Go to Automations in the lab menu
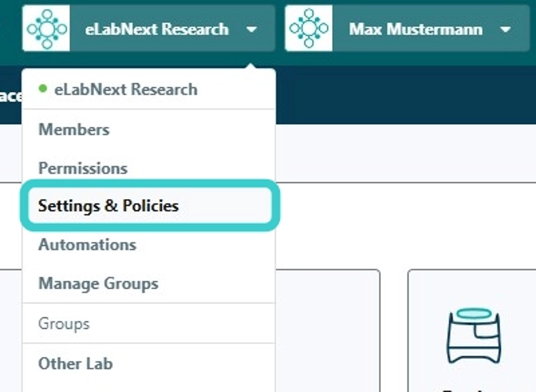The image size is (536, 392). pos(87,245)
